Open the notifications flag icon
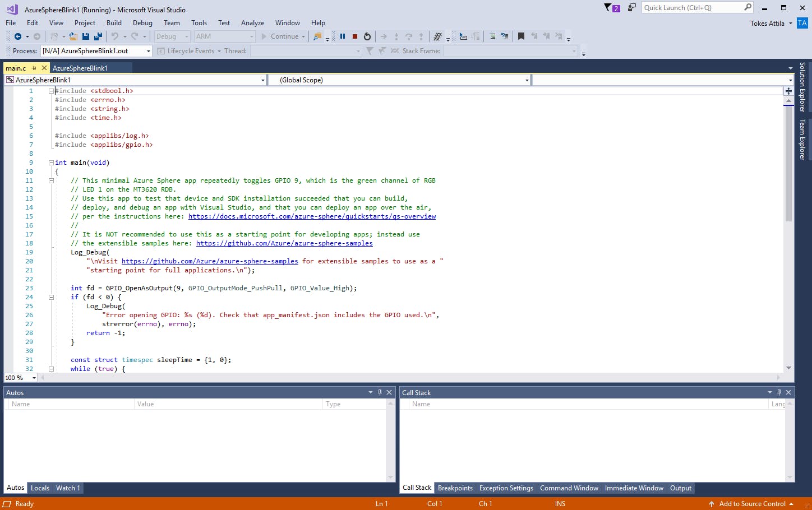 point(611,8)
